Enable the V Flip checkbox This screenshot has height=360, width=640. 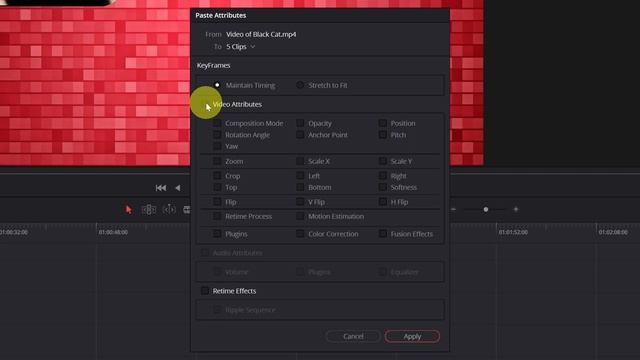(300, 202)
